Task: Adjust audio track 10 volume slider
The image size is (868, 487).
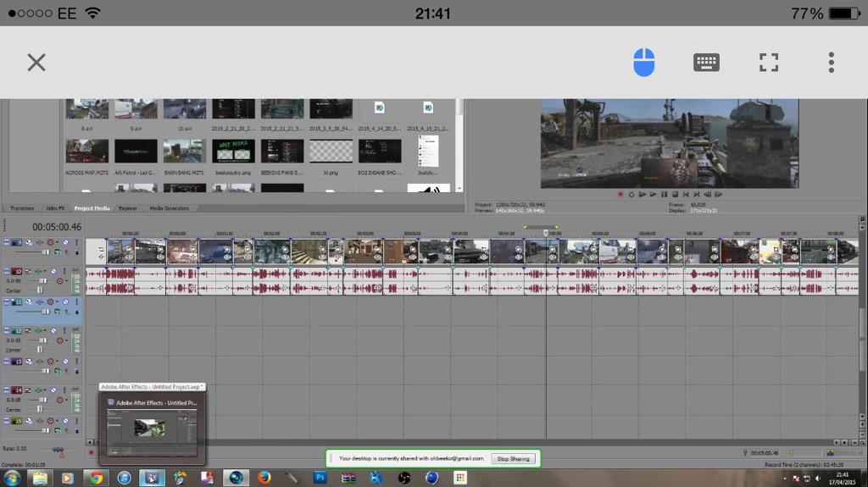Action: [42, 281]
